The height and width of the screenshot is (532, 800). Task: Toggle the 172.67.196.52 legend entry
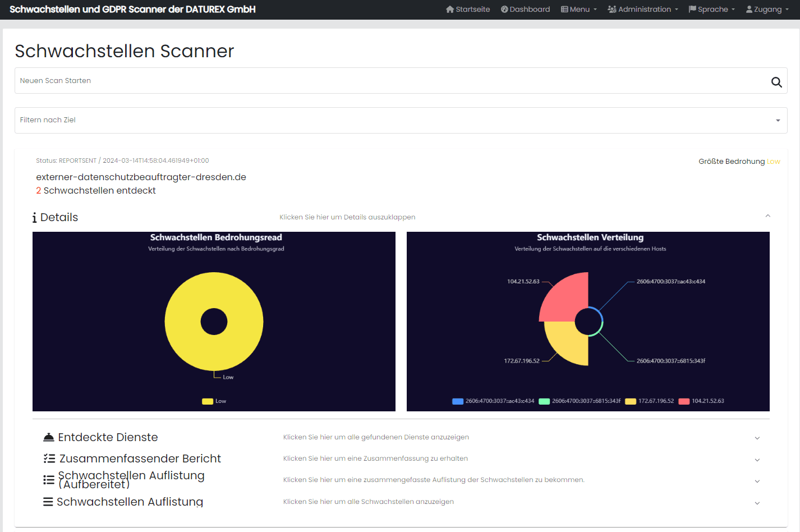pos(650,401)
